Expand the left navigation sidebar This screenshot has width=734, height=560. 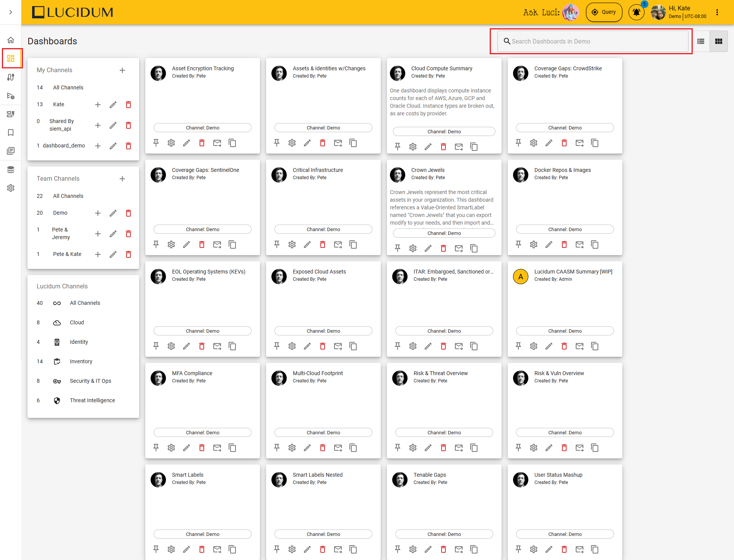click(x=11, y=12)
